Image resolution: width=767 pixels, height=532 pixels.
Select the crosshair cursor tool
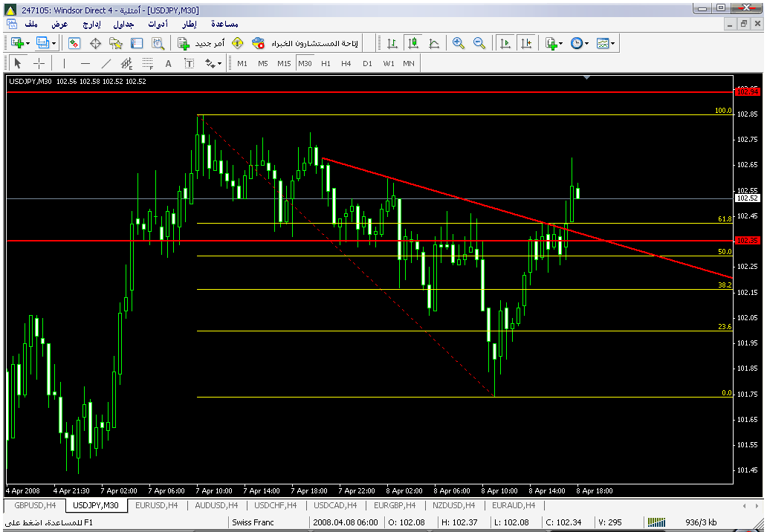pyautogui.click(x=39, y=63)
